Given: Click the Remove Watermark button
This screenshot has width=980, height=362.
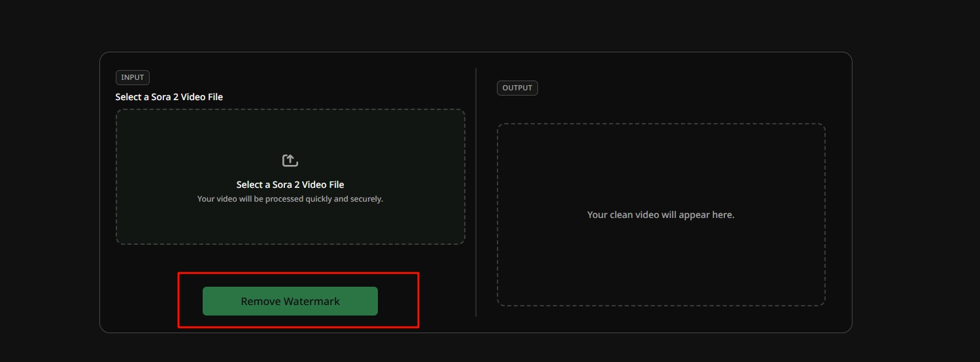Looking at the screenshot, I should [290, 301].
